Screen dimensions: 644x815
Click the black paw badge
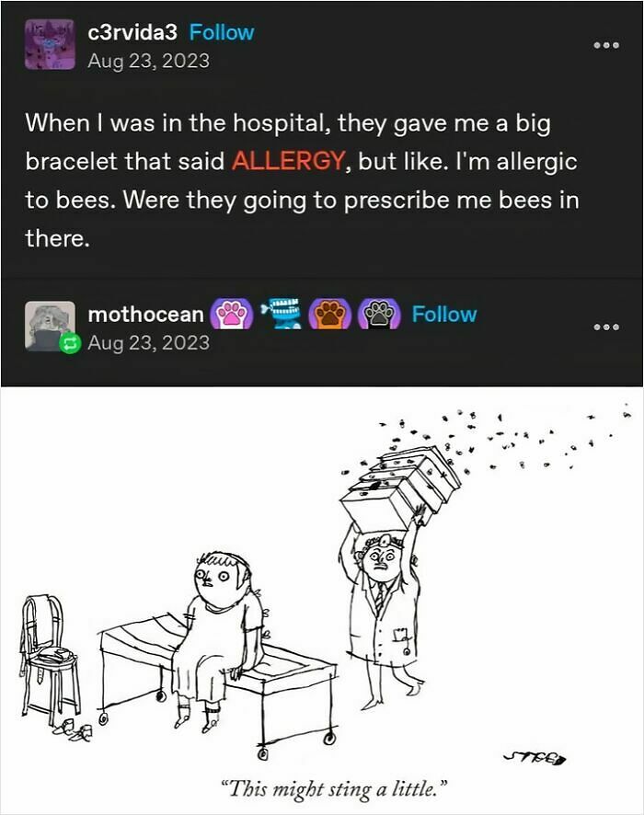[379, 315]
